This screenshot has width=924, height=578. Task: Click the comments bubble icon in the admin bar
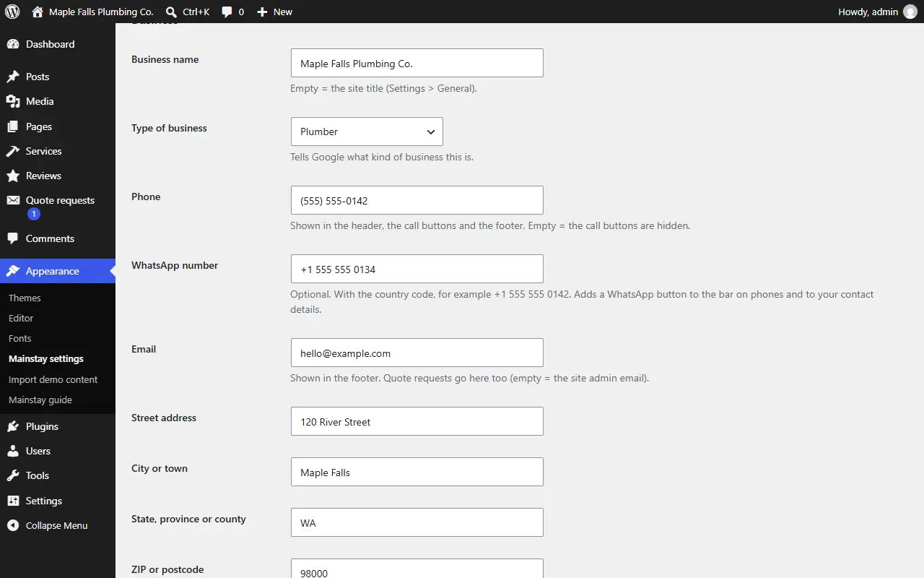[227, 12]
